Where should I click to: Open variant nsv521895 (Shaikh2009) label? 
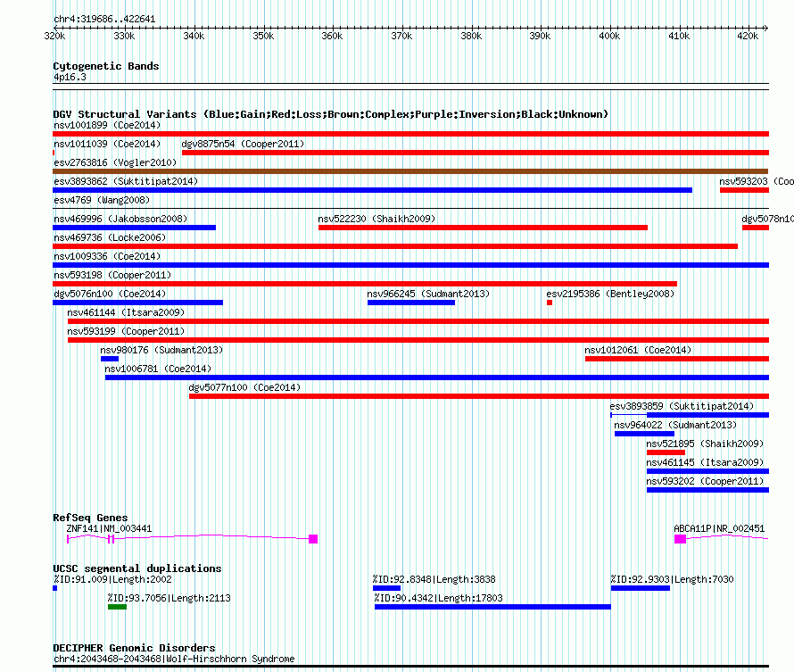point(705,444)
